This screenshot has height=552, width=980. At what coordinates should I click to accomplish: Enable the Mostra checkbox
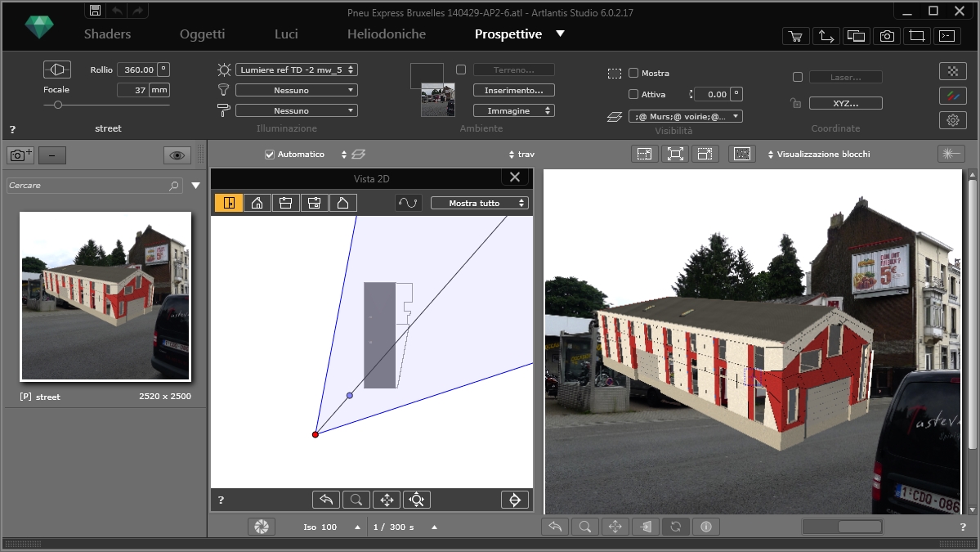coord(633,73)
